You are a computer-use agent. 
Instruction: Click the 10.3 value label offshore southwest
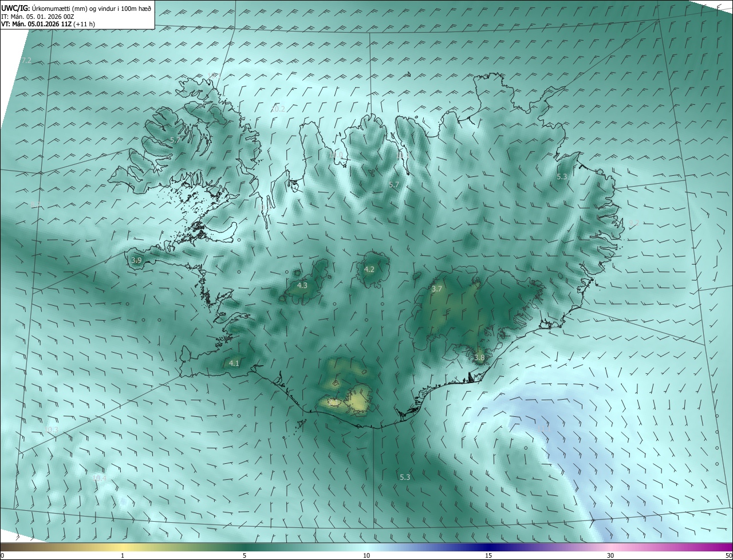pyautogui.click(x=52, y=429)
